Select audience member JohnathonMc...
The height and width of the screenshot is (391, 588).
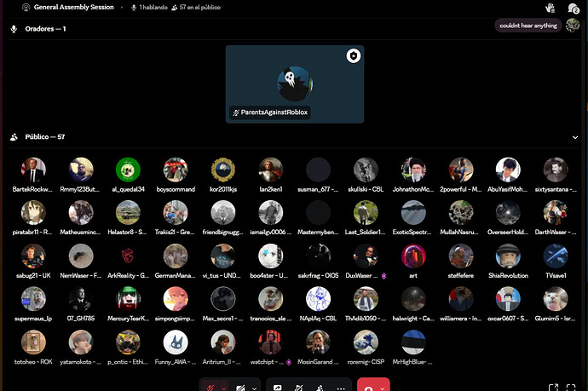point(413,175)
